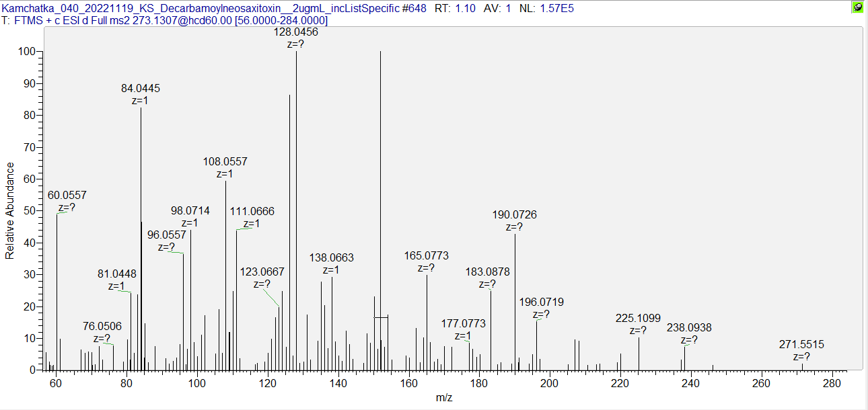Pick the 98.0714 peak label

tap(190, 211)
